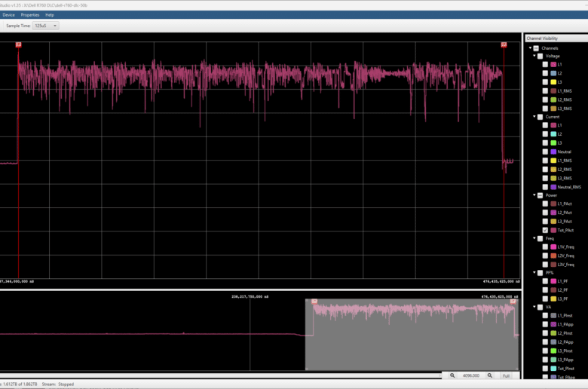
Task: Click the L1_PApp purple color swatch
Action: point(553,324)
